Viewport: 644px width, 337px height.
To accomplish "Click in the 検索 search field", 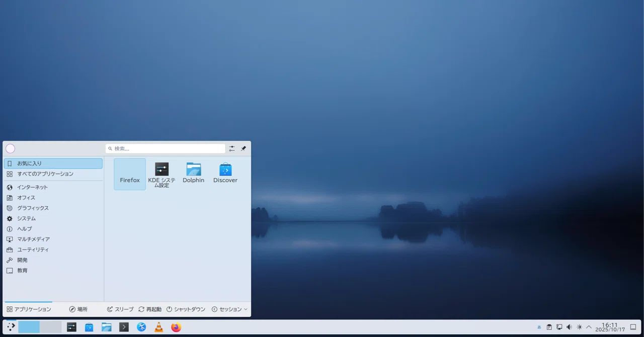I will (166, 148).
